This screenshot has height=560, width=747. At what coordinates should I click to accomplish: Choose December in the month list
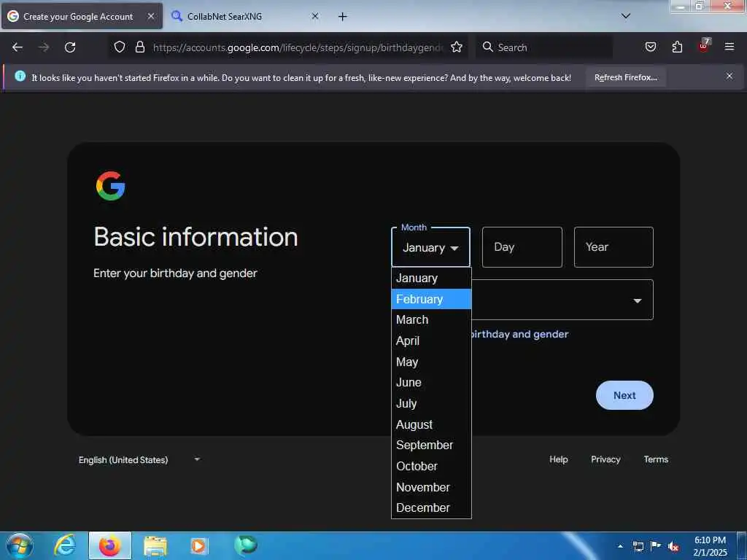click(431, 507)
